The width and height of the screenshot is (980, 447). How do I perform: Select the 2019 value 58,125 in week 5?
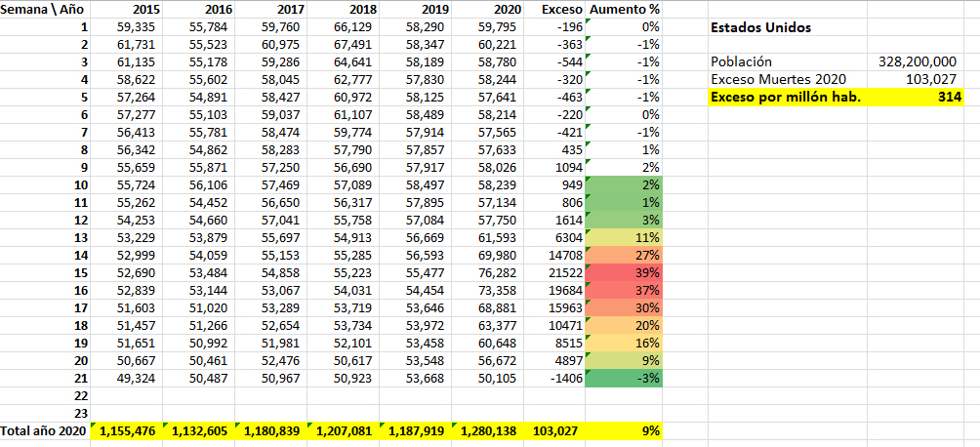(415, 97)
